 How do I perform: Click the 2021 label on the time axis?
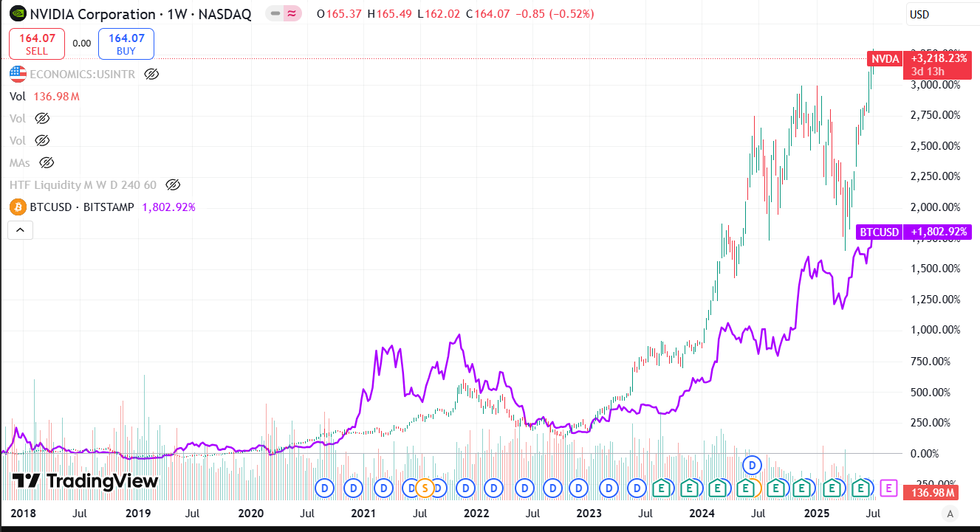pyautogui.click(x=363, y=512)
